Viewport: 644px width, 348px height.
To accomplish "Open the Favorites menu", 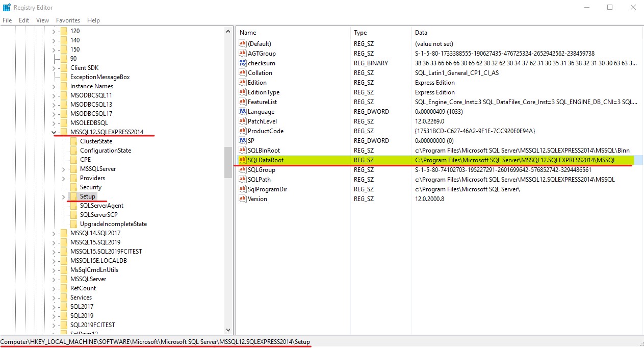I will (x=68, y=20).
